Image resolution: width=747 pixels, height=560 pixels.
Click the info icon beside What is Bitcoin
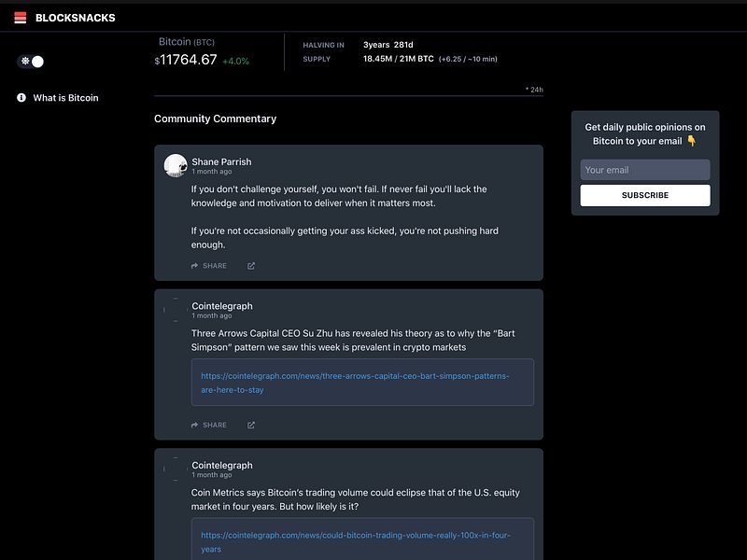click(x=21, y=98)
